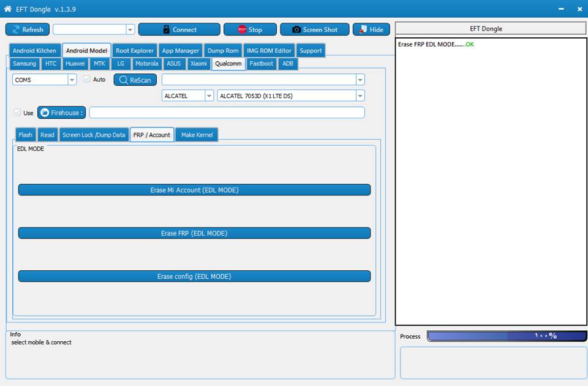Click the Process progress bar
Screen dimensions: 588x386
507,336
